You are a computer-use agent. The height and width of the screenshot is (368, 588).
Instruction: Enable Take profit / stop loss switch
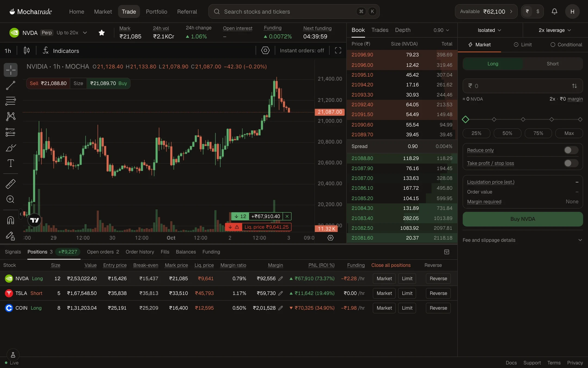click(x=571, y=163)
